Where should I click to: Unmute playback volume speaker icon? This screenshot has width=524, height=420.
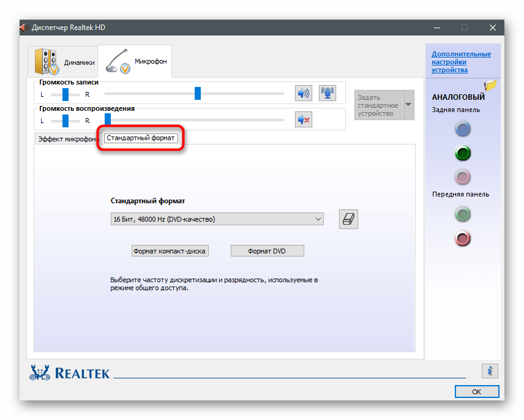pyautogui.click(x=304, y=119)
